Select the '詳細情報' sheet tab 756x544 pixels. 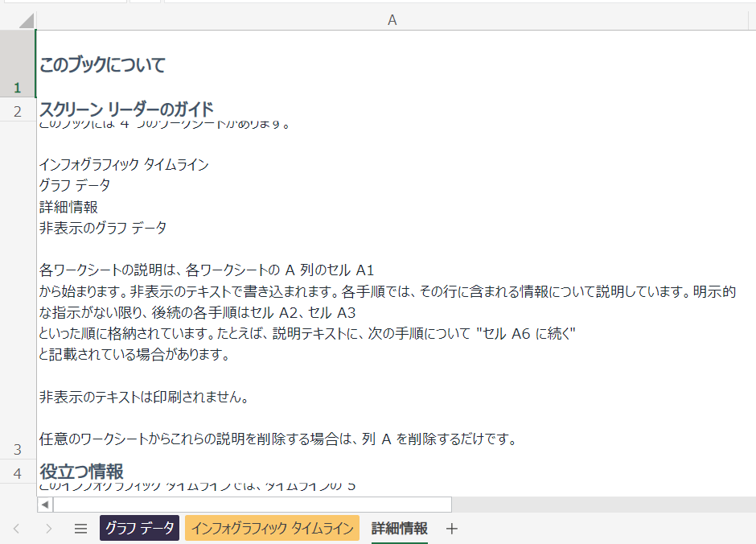[399, 528]
